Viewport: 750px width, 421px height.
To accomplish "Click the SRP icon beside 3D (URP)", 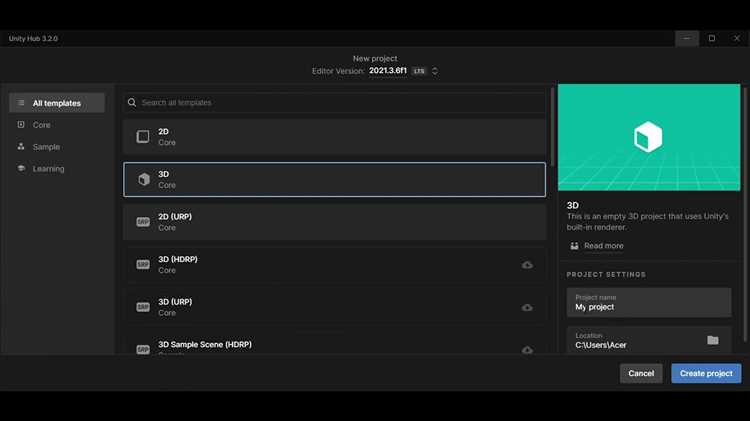I will [143, 307].
